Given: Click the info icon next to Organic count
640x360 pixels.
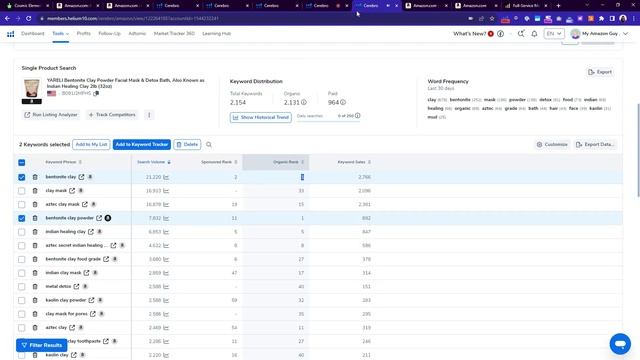Looking at the screenshot, I should (x=304, y=102).
